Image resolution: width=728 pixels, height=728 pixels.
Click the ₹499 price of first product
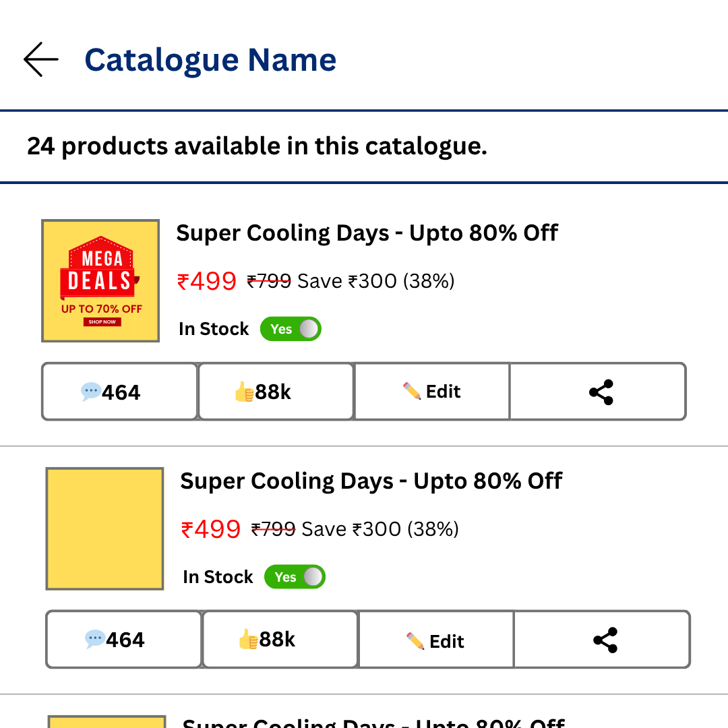(207, 281)
